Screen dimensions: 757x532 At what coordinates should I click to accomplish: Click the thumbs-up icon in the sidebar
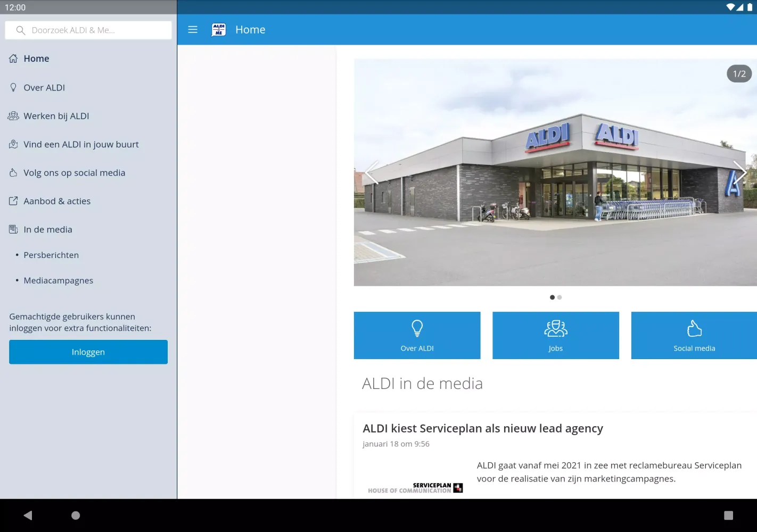13,172
